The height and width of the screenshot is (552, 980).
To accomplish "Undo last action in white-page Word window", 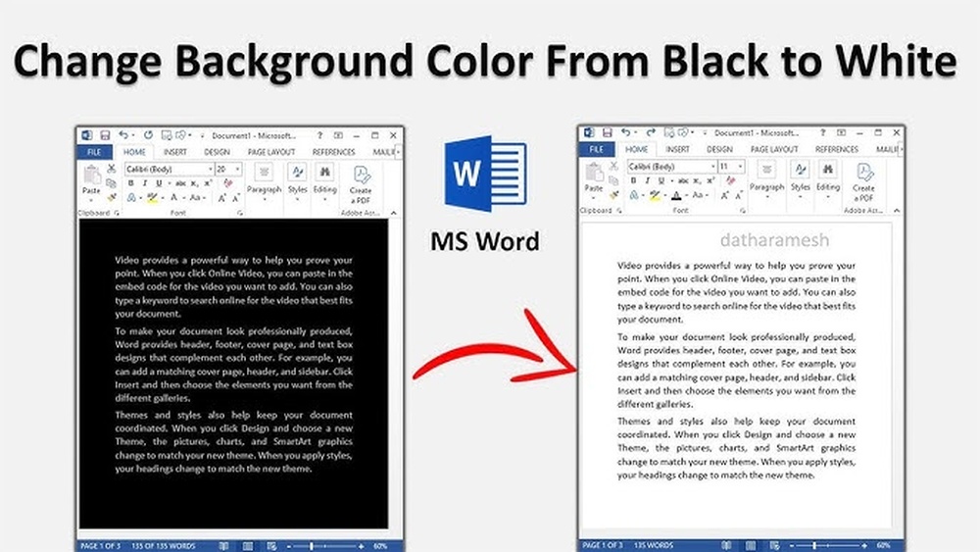I will pos(626,132).
